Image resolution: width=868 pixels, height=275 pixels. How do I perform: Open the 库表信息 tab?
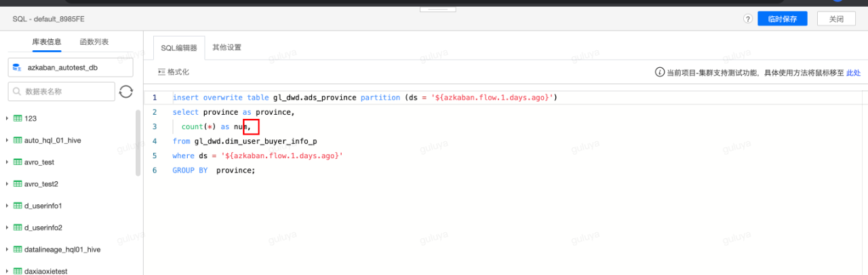pyautogui.click(x=47, y=42)
